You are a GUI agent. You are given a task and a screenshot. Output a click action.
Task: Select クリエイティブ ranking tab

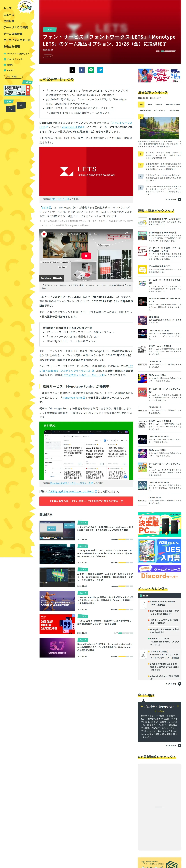click(x=160, y=111)
